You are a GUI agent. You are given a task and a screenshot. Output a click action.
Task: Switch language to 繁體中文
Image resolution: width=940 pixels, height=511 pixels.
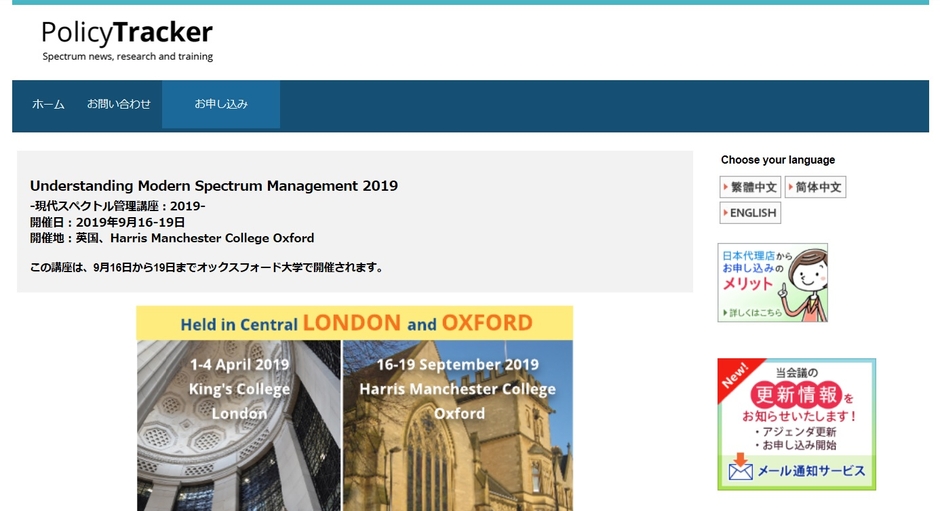(753, 187)
